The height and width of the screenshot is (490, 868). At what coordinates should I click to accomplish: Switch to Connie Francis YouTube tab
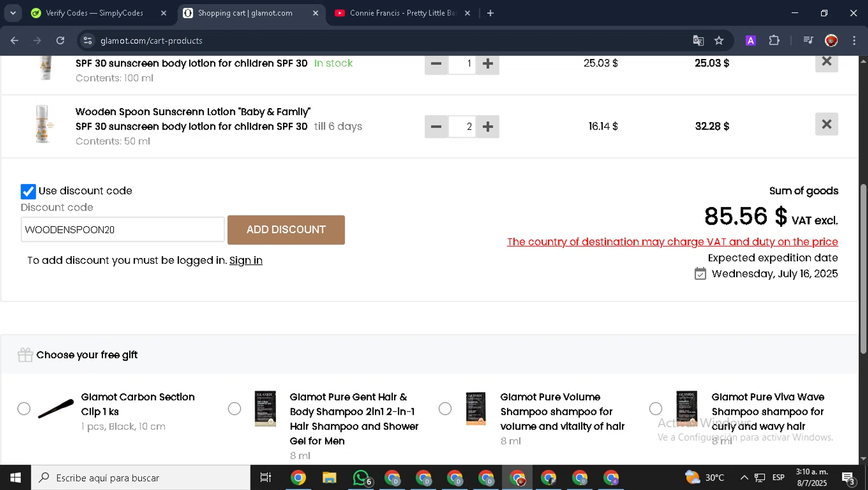click(402, 13)
